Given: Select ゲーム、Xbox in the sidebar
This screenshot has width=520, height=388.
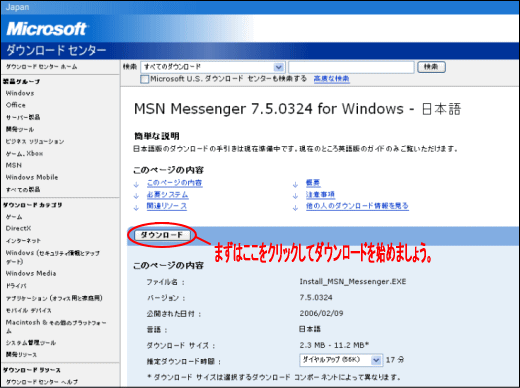Looking at the screenshot, I should tap(24, 153).
